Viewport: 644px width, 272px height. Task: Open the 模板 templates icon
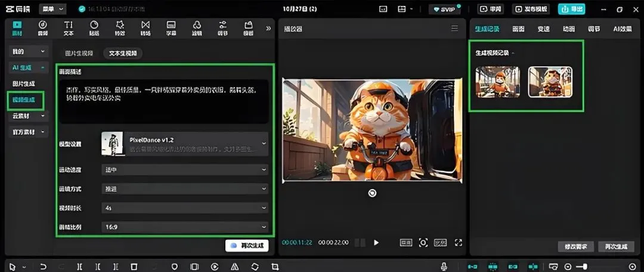pos(248,24)
